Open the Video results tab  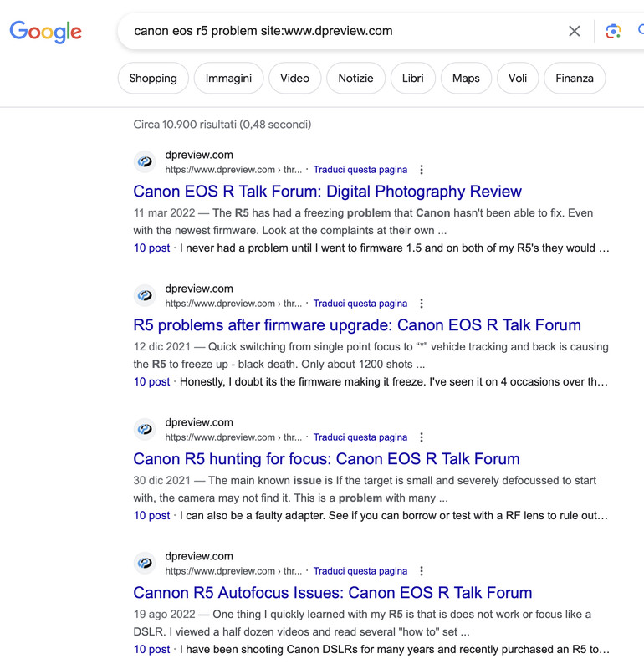(295, 78)
